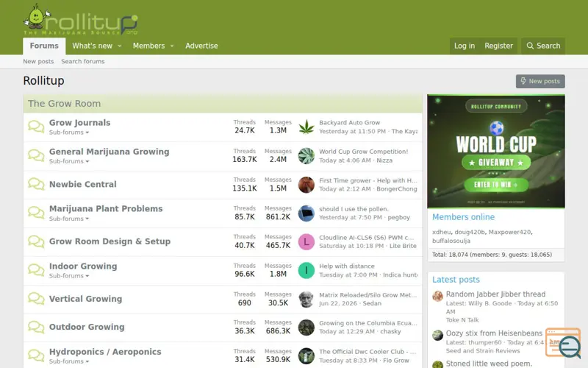
Task: Expand Sub-forums under Hydroponics / Aeroponics
Action: coord(69,361)
